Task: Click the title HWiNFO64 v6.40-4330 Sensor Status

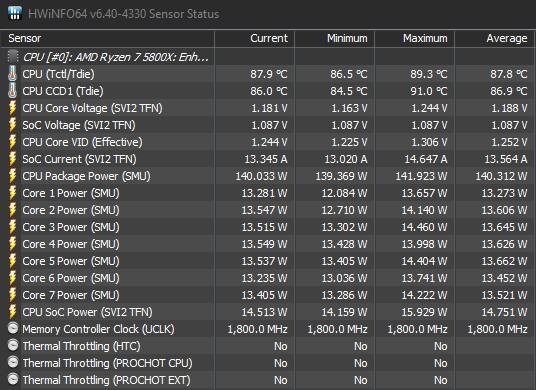Action: tap(123, 14)
